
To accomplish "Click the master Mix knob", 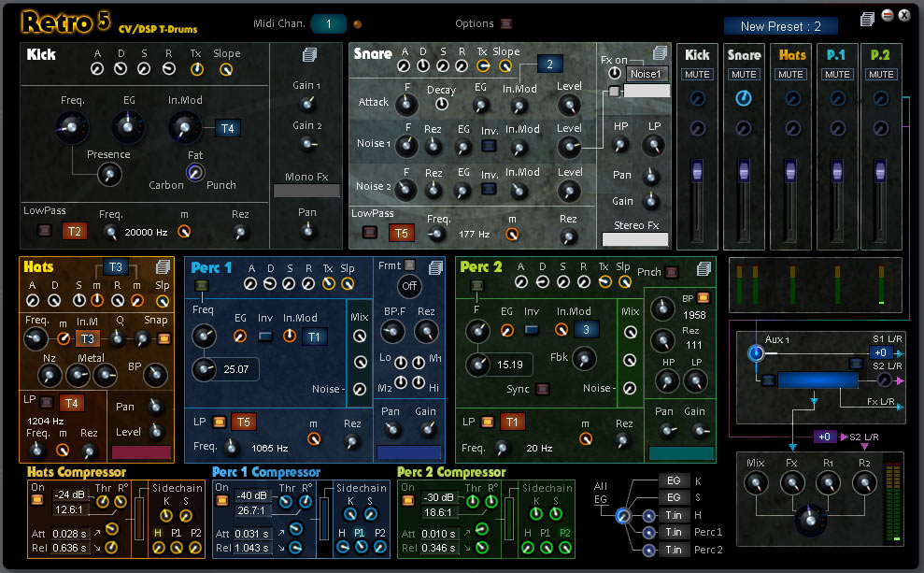I will tap(756, 483).
